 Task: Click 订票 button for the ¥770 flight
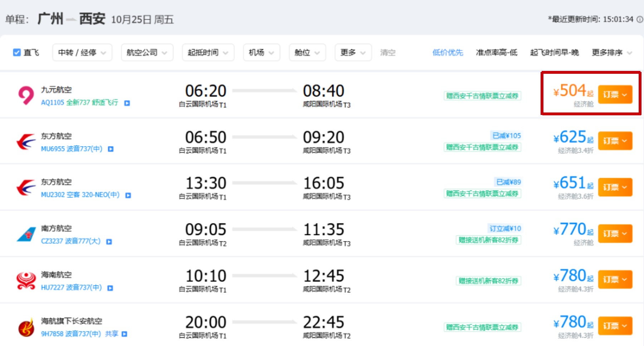pos(615,234)
